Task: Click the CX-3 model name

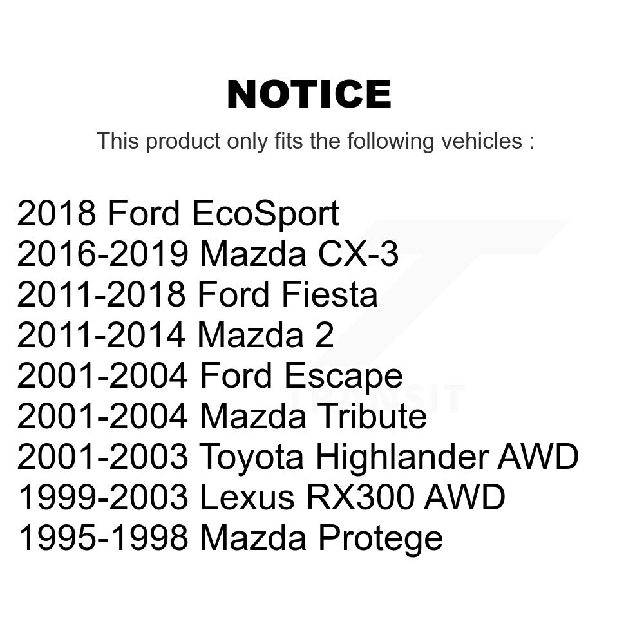Action: pyautogui.click(x=357, y=253)
